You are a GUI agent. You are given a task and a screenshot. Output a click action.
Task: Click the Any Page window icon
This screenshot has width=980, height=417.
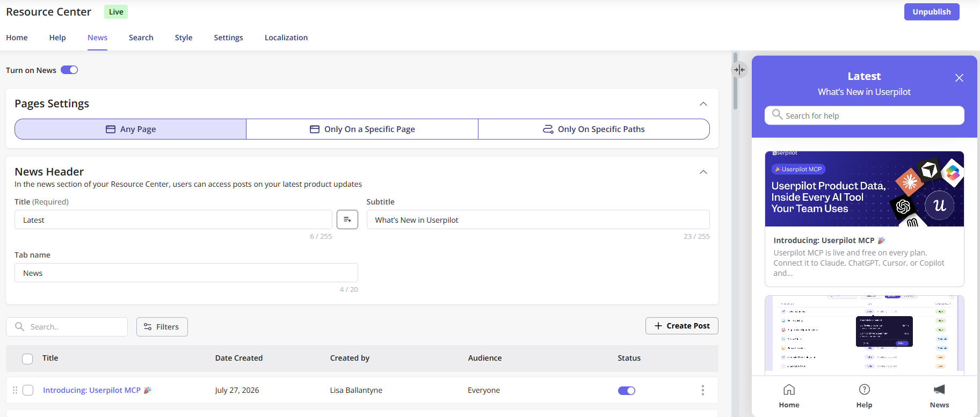[111, 129]
